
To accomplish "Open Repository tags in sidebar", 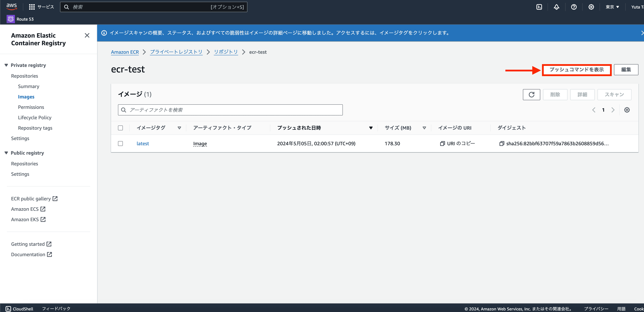I will 35,128.
